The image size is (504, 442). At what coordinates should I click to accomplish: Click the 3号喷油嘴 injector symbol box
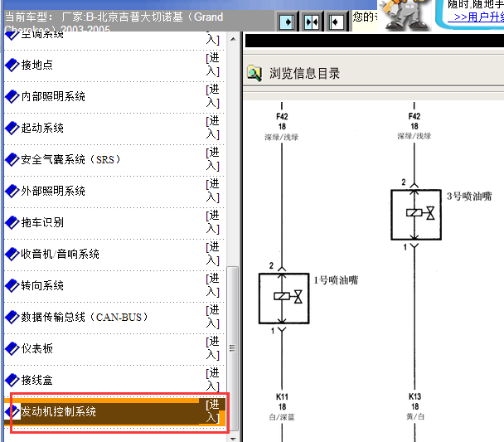[416, 215]
